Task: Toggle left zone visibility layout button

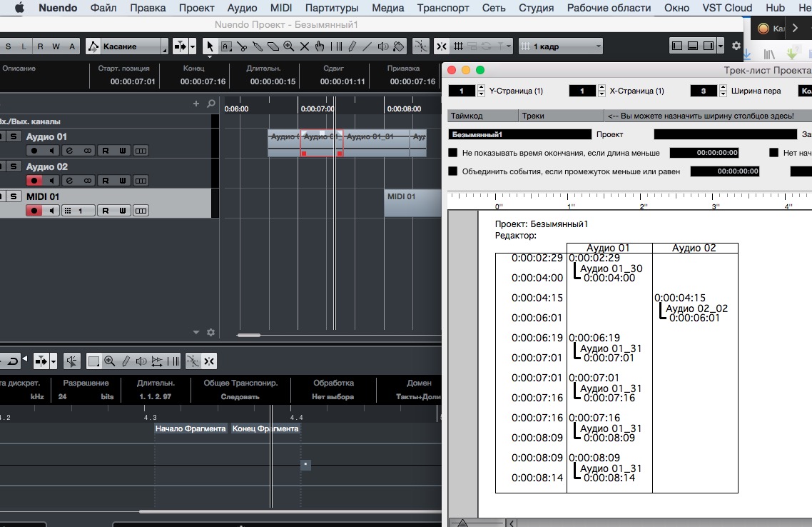Action: (x=677, y=46)
